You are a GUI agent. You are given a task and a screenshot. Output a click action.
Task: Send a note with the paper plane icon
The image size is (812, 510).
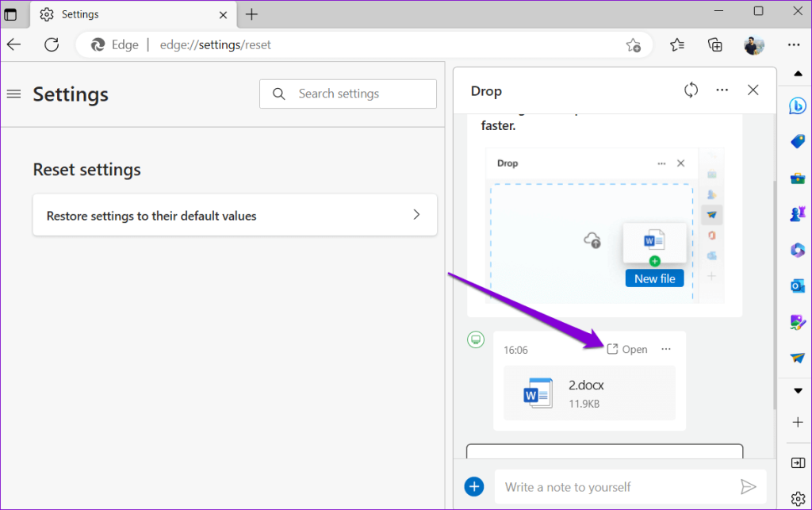click(x=749, y=486)
